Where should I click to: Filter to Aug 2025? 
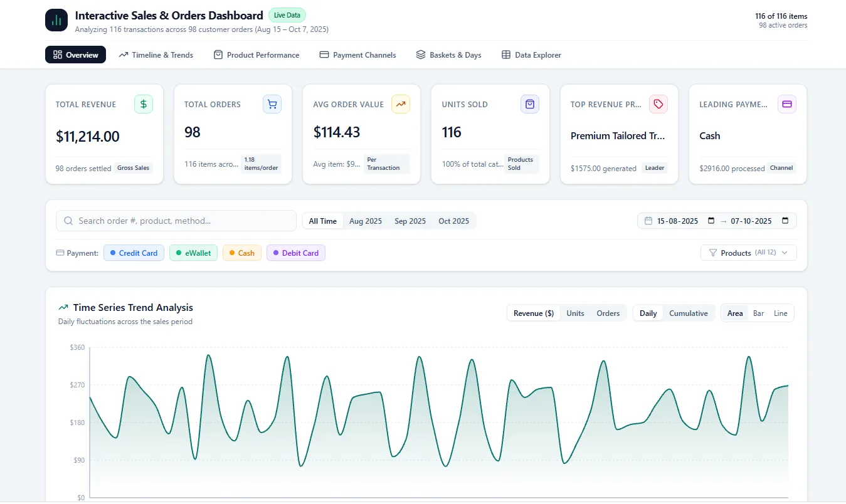[x=366, y=221]
